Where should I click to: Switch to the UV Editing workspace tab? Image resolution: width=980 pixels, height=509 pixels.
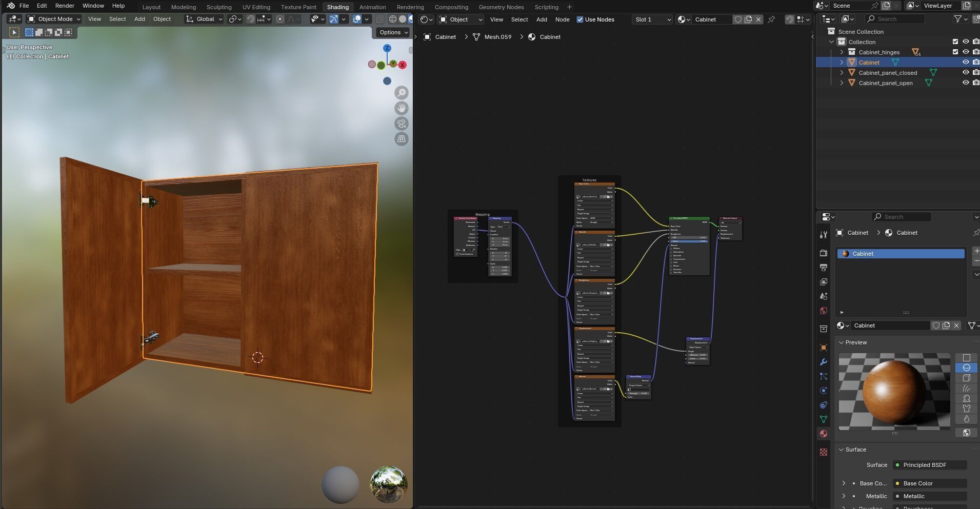pyautogui.click(x=256, y=7)
